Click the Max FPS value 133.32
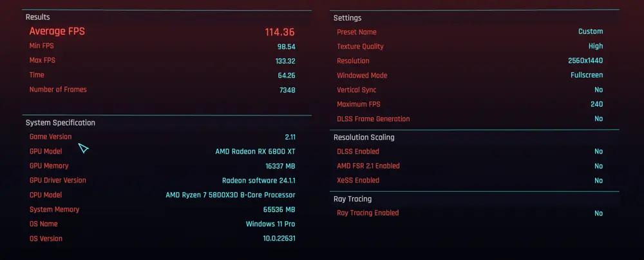This screenshot has height=260, width=644. pos(285,61)
